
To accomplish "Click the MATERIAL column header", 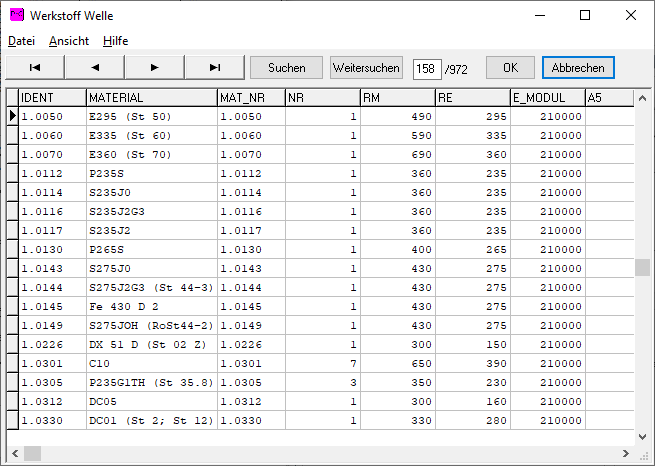I will (x=151, y=98).
